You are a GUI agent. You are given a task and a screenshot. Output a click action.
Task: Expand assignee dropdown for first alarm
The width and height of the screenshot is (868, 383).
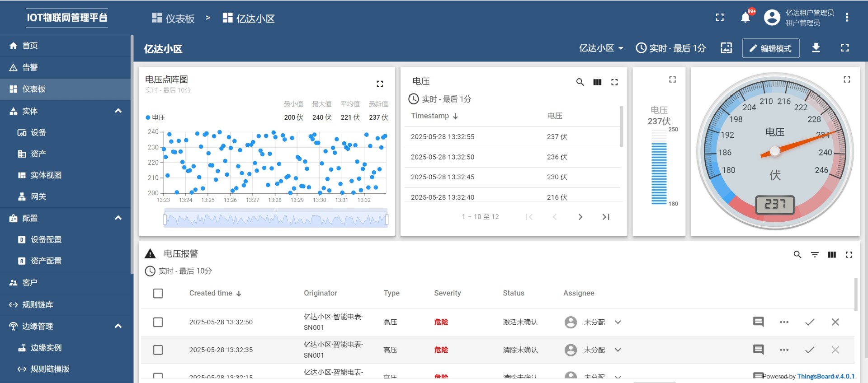point(618,322)
